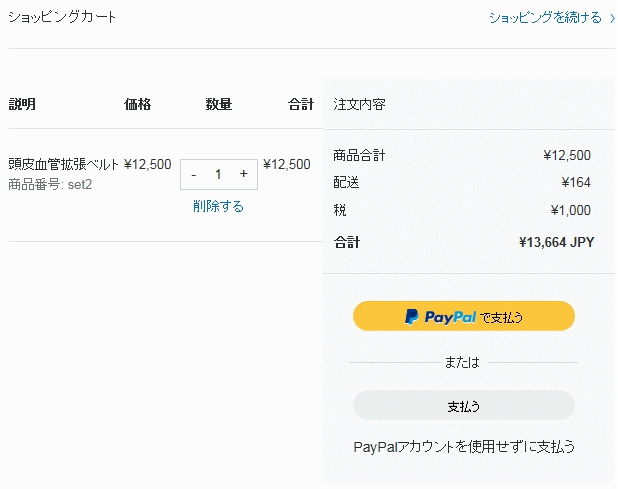The height and width of the screenshot is (489, 618).
Task: Click the 価格 column header
Action: point(138,104)
